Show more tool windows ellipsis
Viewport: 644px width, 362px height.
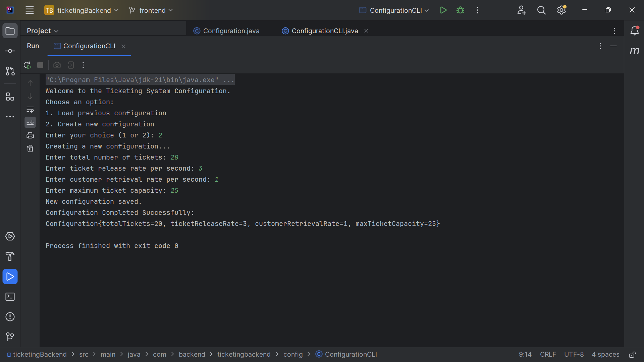point(10,117)
